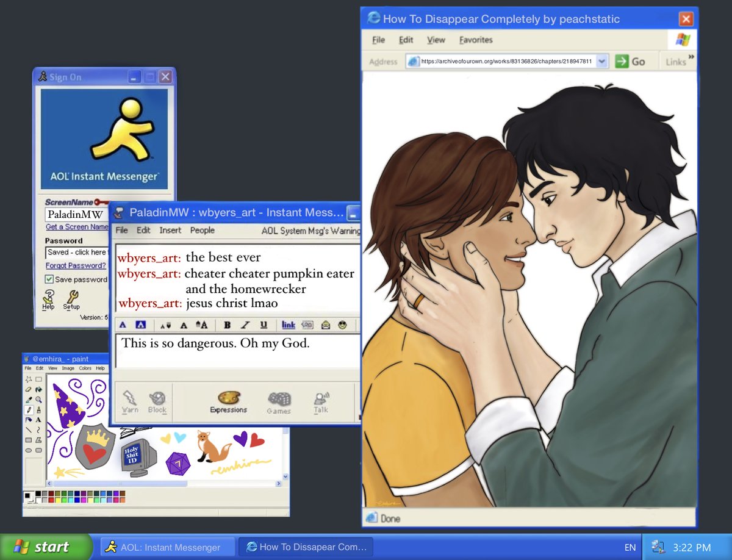Viewport: 732px width, 560px height.
Task: Open Help in the Sign On window
Action: (48, 300)
